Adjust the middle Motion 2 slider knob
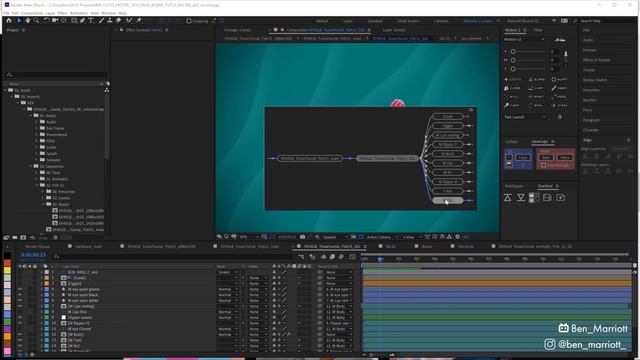The height and width of the screenshot is (360, 640). click(x=513, y=60)
